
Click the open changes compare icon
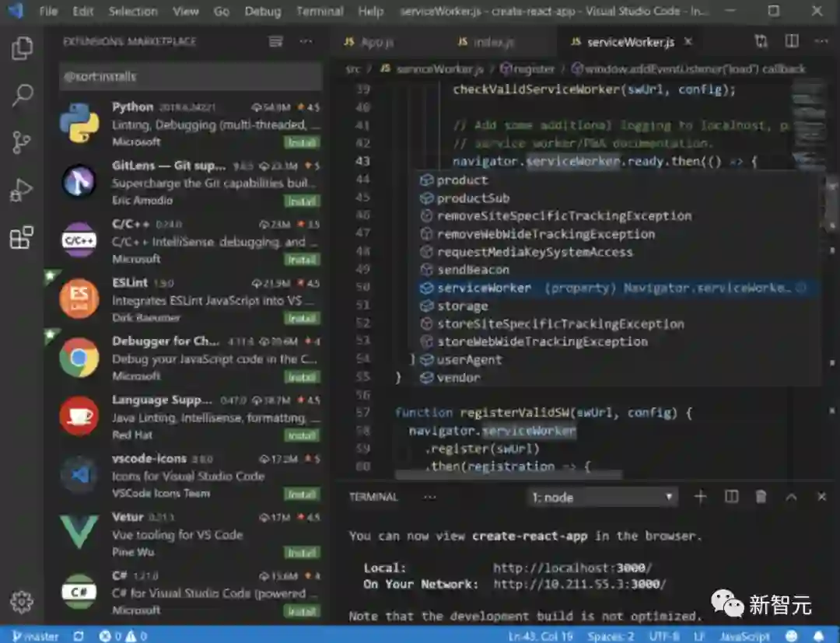point(761,41)
